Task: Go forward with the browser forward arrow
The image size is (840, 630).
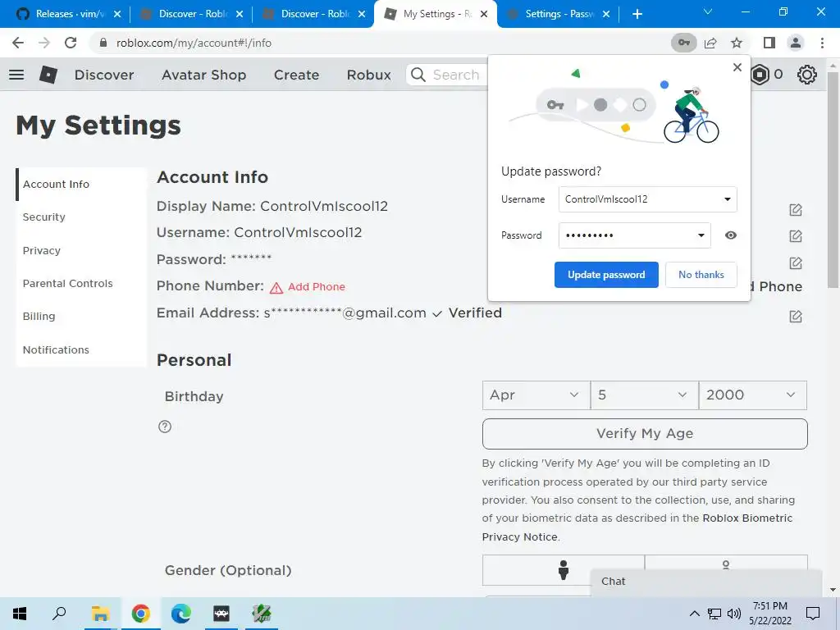Action: click(44, 43)
